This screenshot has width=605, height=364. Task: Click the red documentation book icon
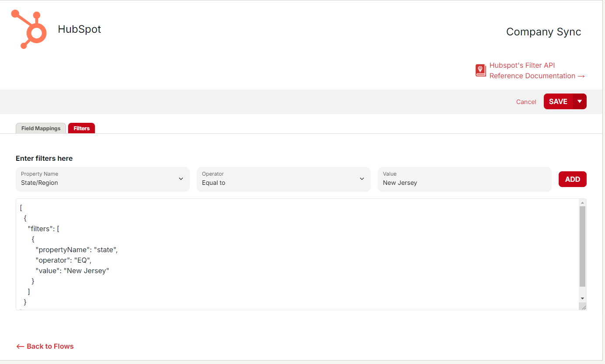(481, 70)
